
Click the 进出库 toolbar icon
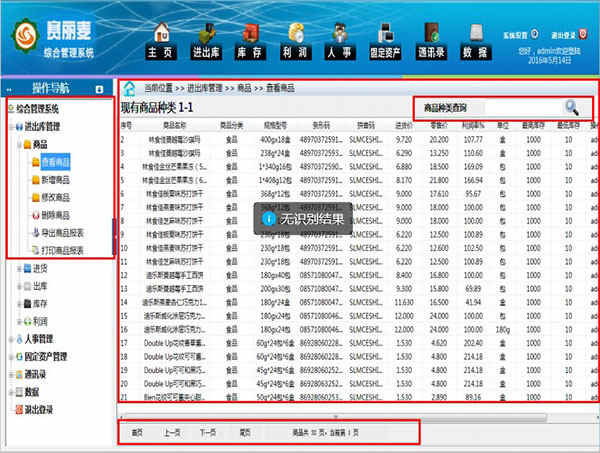pos(206,41)
